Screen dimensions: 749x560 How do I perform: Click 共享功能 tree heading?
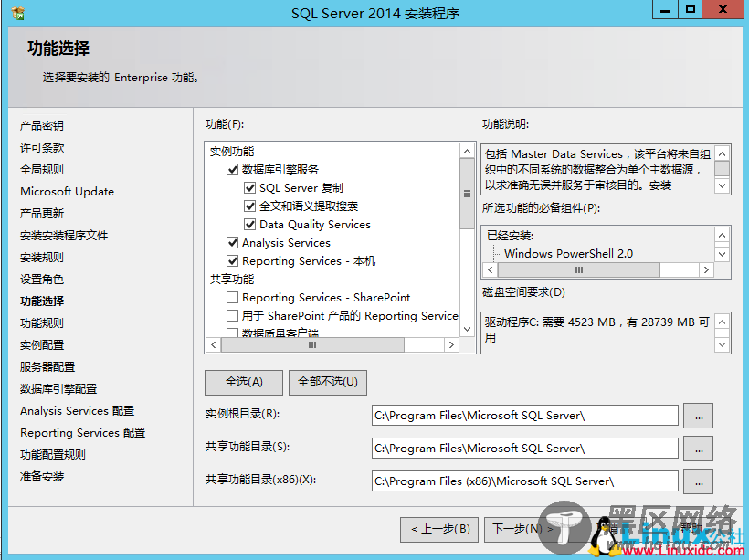point(232,280)
